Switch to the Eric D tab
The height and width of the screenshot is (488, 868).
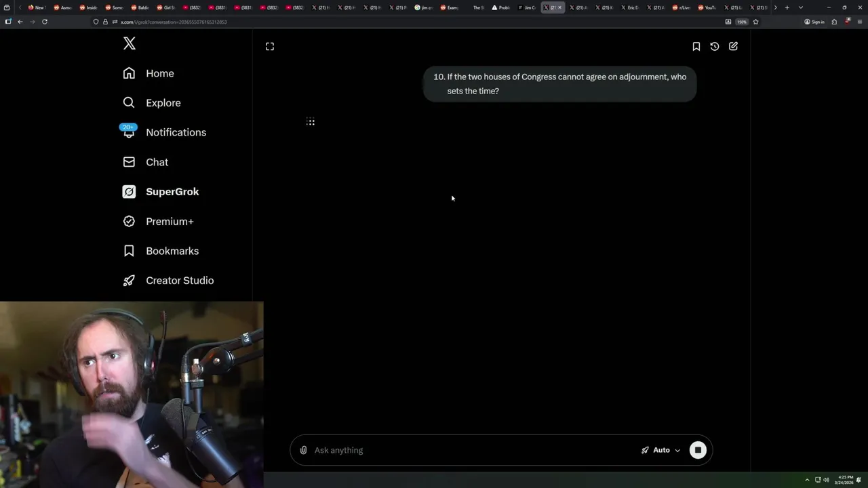point(629,7)
